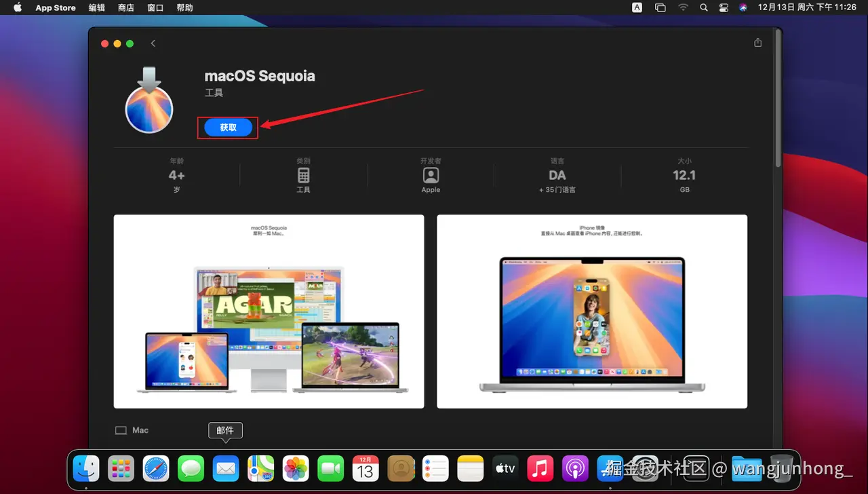Go back with the back chevron arrow
Screen dimensions: 868x494
pyautogui.click(x=153, y=43)
